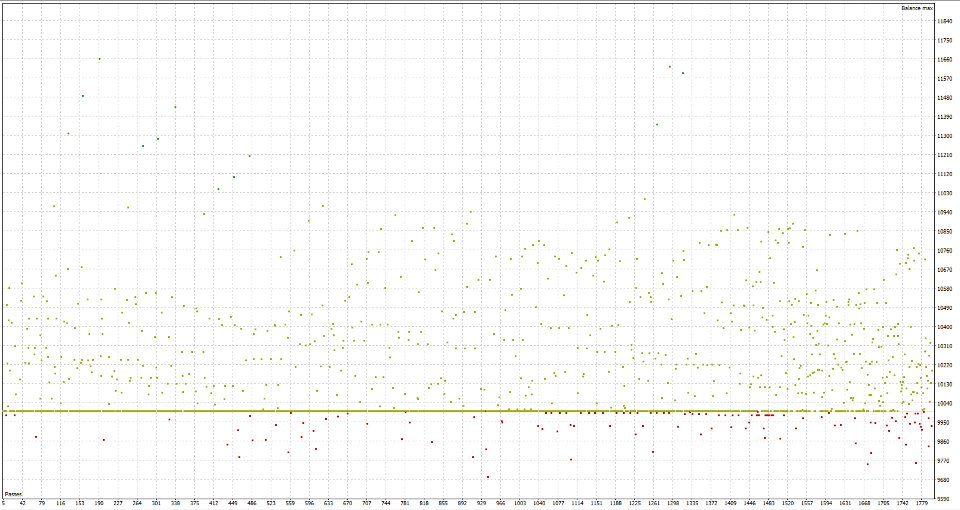This screenshot has height=510, width=960.
Task: Click the 11390 balance axis label
Action: click(x=944, y=116)
